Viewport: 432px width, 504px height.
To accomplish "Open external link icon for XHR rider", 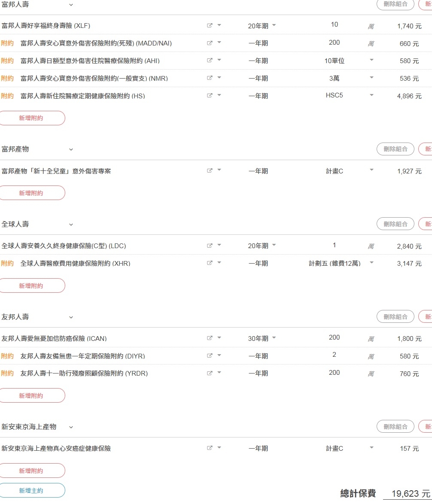I will tap(210, 263).
